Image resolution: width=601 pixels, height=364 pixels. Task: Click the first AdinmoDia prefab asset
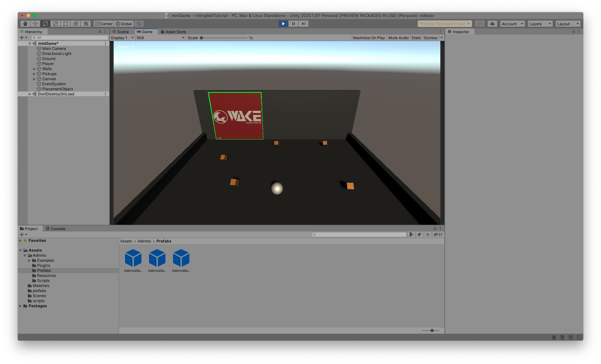coord(133,261)
